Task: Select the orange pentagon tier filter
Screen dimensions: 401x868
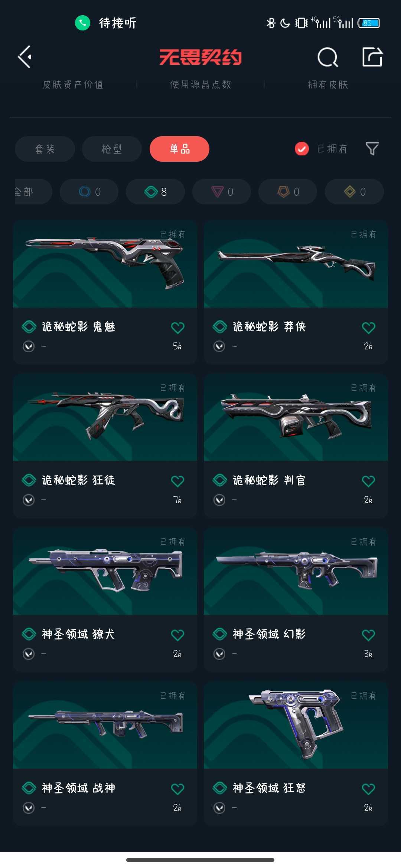Action: click(288, 192)
